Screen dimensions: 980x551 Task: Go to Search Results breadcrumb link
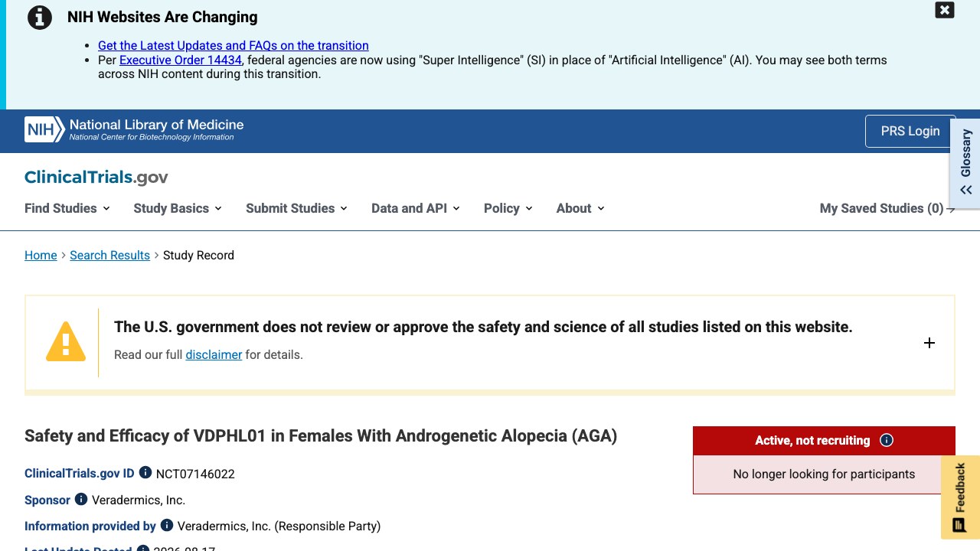tap(110, 255)
